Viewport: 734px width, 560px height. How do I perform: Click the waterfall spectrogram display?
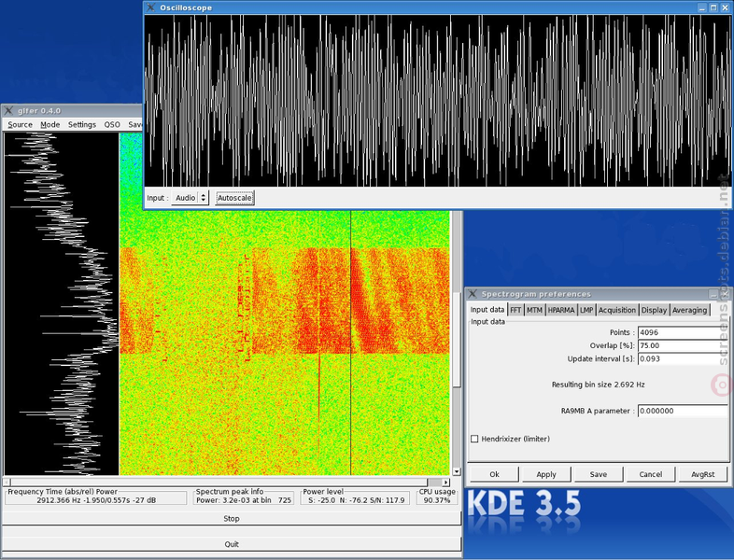point(285,343)
